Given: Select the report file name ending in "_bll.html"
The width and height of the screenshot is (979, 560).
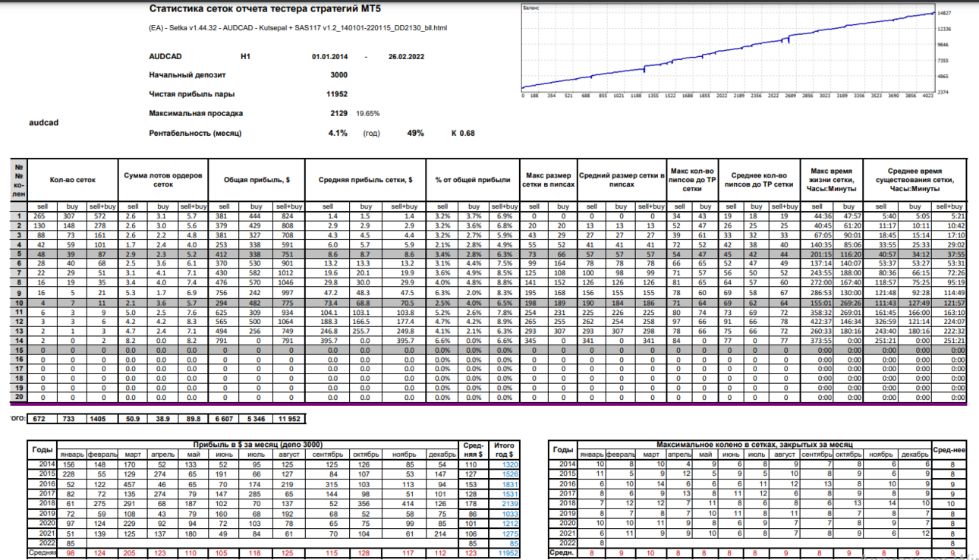Looking at the screenshot, I should pyautogui.click(x=298, y=28).
